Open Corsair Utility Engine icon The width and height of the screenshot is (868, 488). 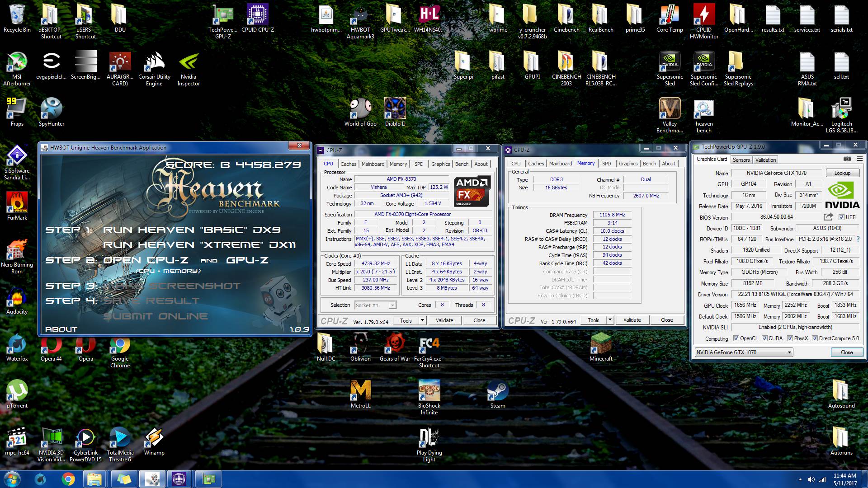coord(154,68)
